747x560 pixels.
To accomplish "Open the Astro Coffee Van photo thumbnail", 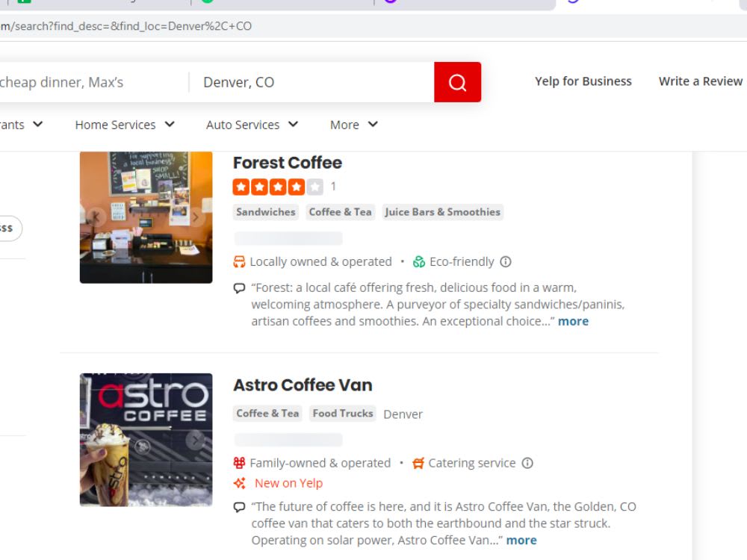I will (x=146, y=440).
